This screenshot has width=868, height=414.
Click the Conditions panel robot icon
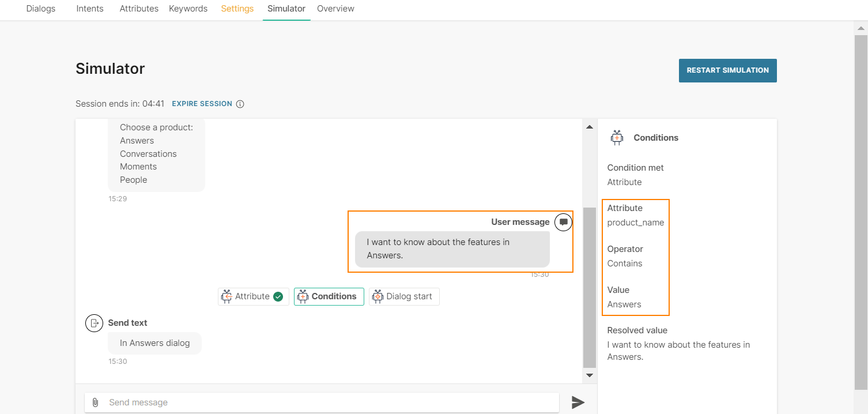(617, 137)
